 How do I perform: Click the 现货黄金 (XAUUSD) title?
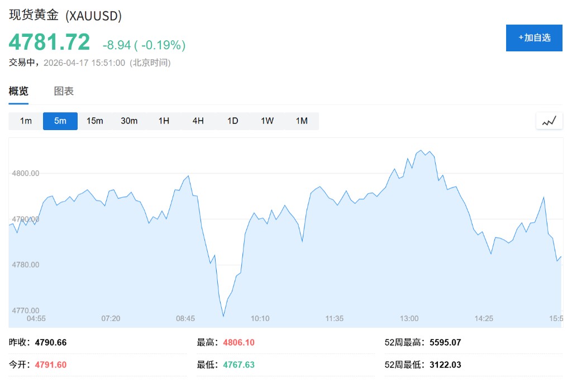(65, 15)
